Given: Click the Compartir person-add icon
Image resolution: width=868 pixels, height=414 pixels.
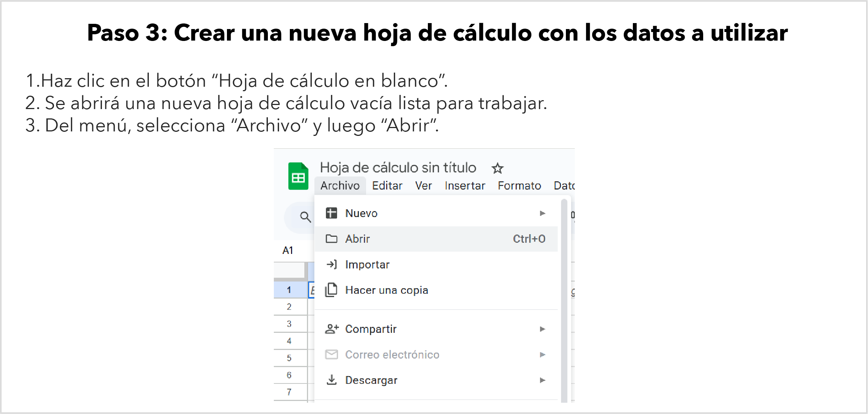Looking at the screenshot, I should (x=331, y=329).
